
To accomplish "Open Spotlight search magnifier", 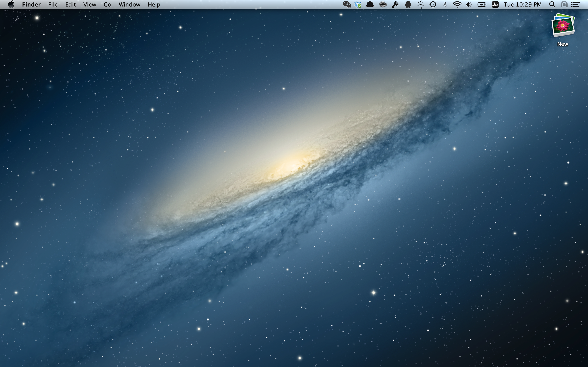I will pos(552,4).
